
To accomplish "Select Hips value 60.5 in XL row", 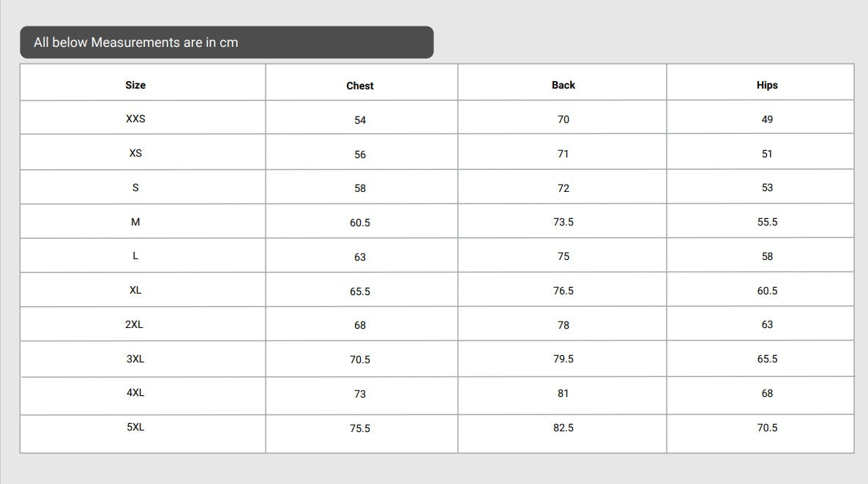I will (x=767, y=291).
